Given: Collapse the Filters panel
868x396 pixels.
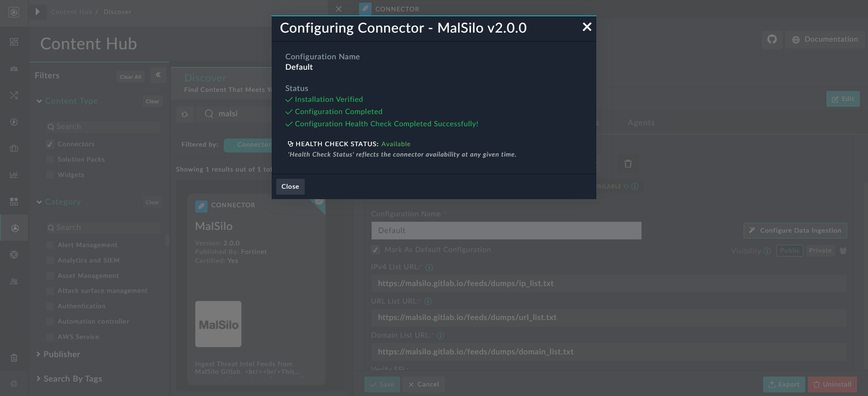Looking at the screenshot, I should point(158,75).
